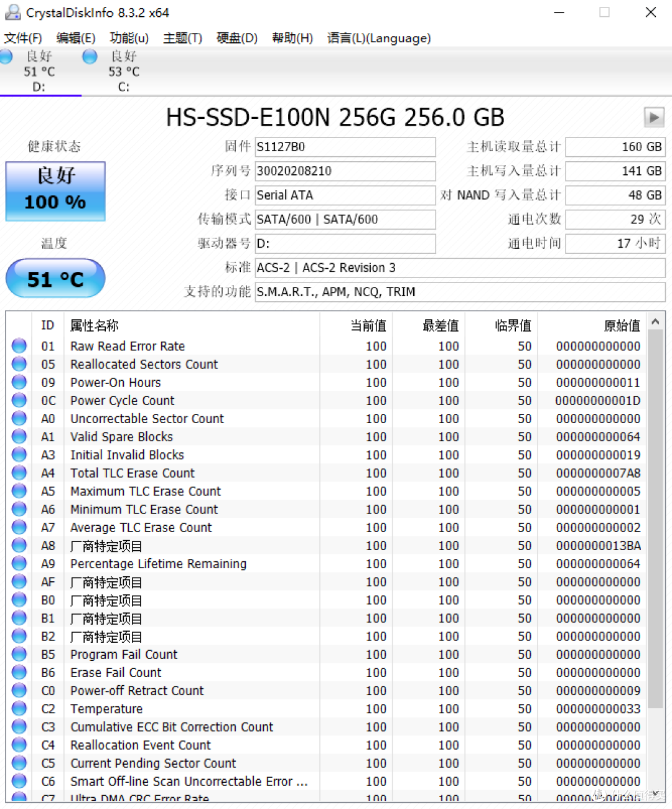Screen dimensions: 672x809
Task: Click the standard field ACS-2 Revision 3
Action: coord(460,268)
